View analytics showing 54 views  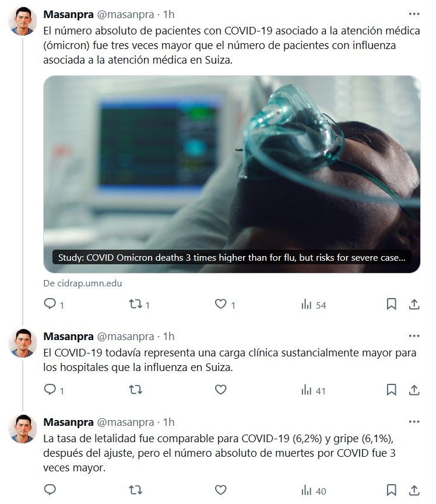pos(313,304)
